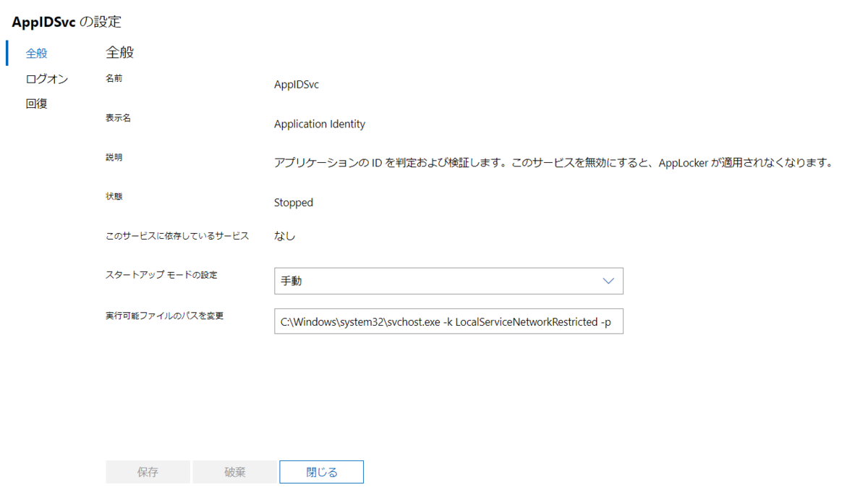Click the service name AppIDSvc value
This screenshot has width=868, height=493.
(297, 84)
